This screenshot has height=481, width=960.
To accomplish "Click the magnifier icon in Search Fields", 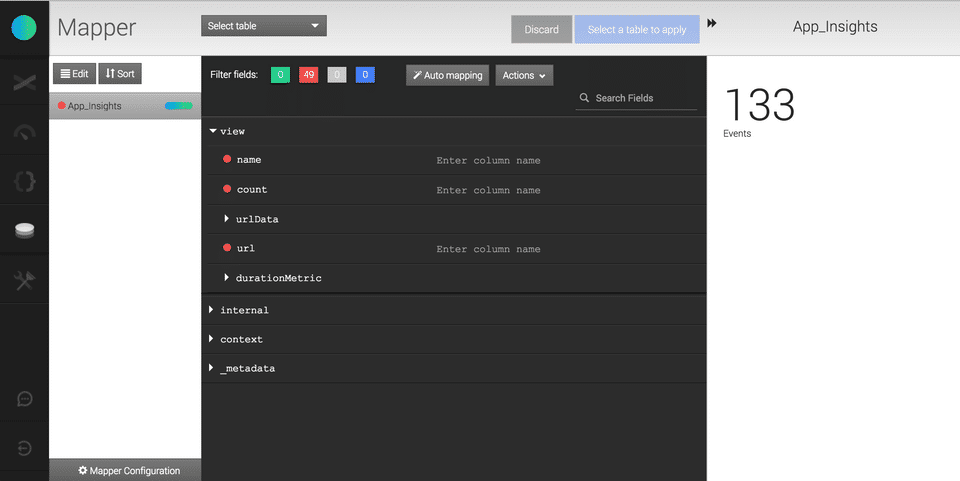I will pos(584,97).
